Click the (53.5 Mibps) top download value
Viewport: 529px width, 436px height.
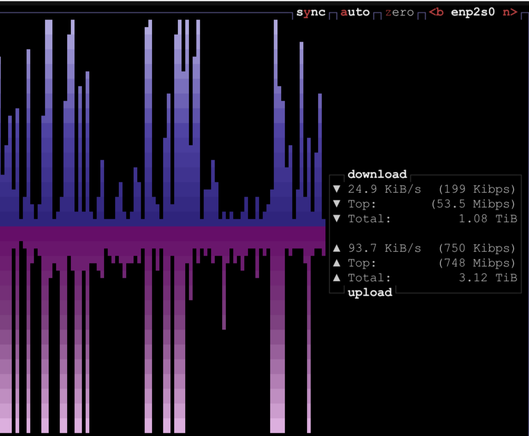(x=473, y=204)
